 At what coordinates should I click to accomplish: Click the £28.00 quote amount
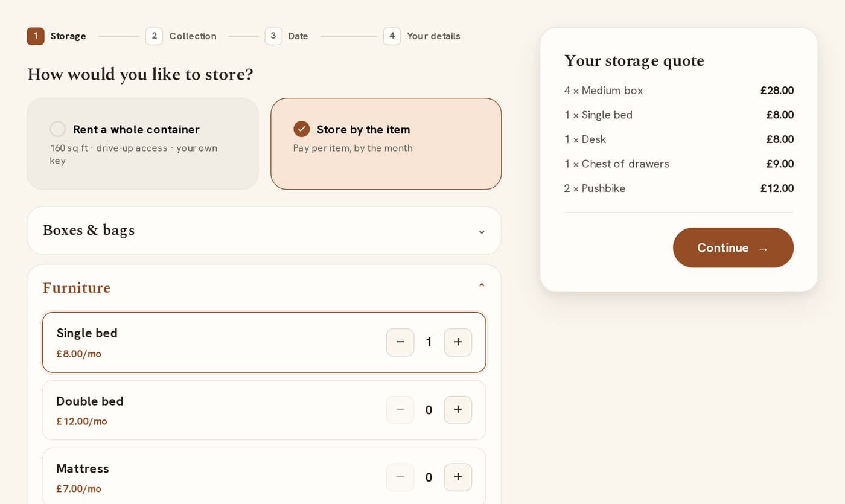777,91
